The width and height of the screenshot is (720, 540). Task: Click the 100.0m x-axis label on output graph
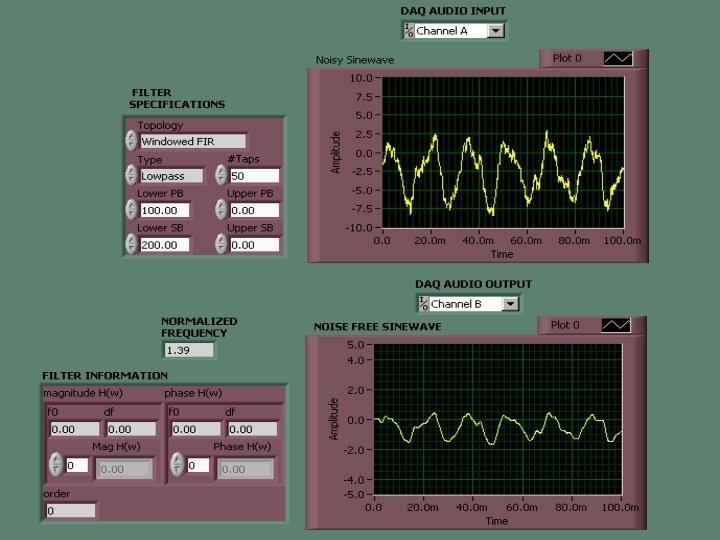tap(620, 507)
